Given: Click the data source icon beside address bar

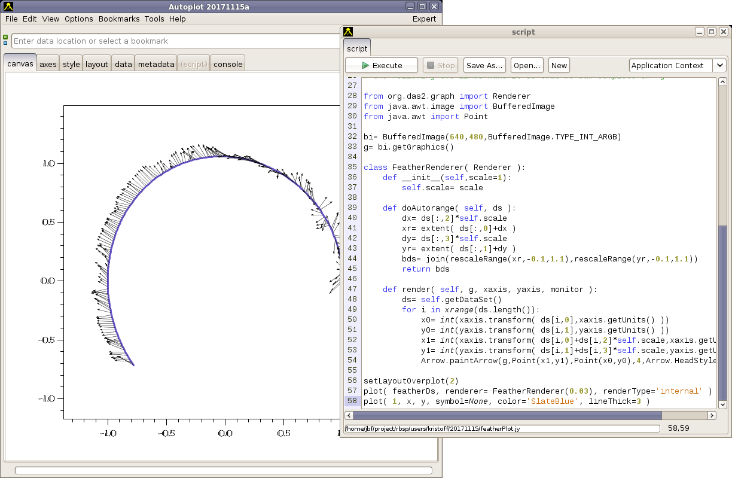Looking at the screenshot, I should [x=6, y=41].
